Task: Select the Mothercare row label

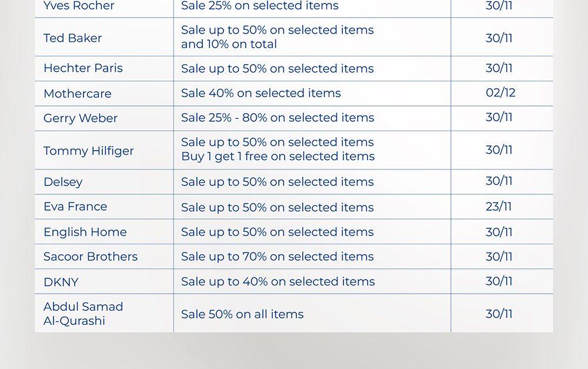Action: click(x=77, y=94)
